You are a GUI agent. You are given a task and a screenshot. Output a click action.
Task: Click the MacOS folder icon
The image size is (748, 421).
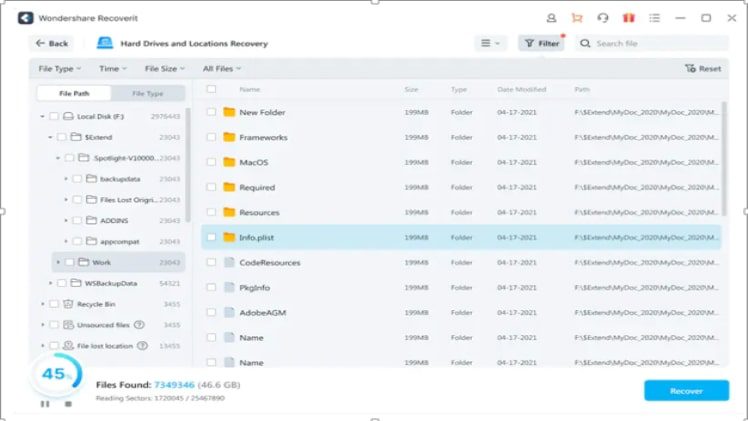tap(229, 162)
